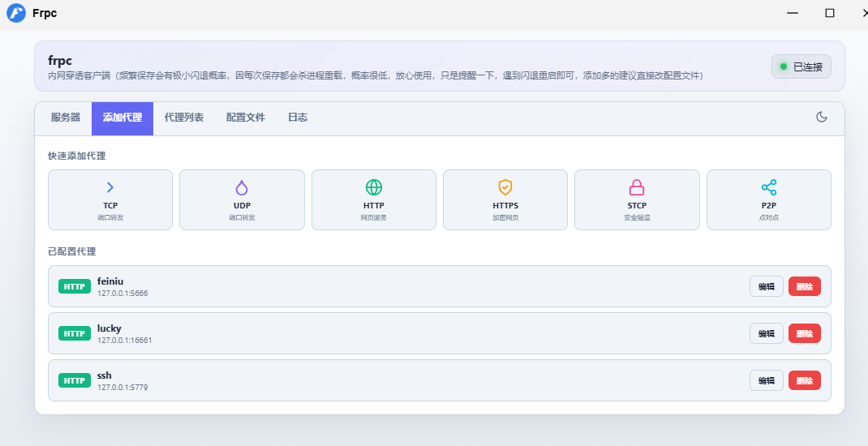This screenshot has width=868, height=446.
Task: Edit the feiniu proxy
Action: coord(766,286)
